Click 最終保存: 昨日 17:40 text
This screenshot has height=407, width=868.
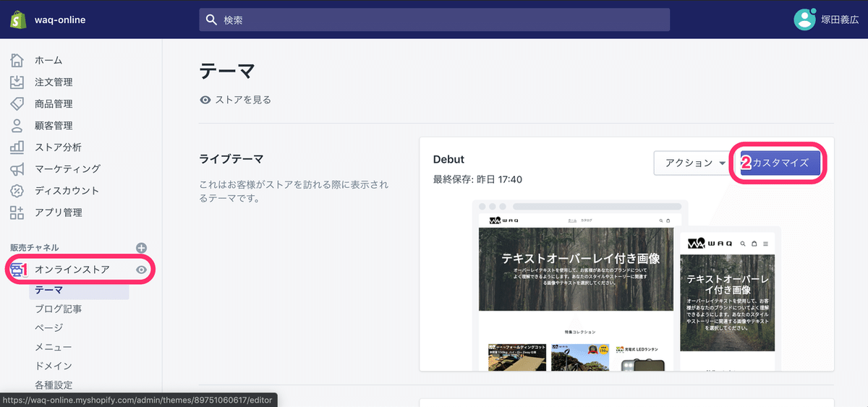(477, 179)
